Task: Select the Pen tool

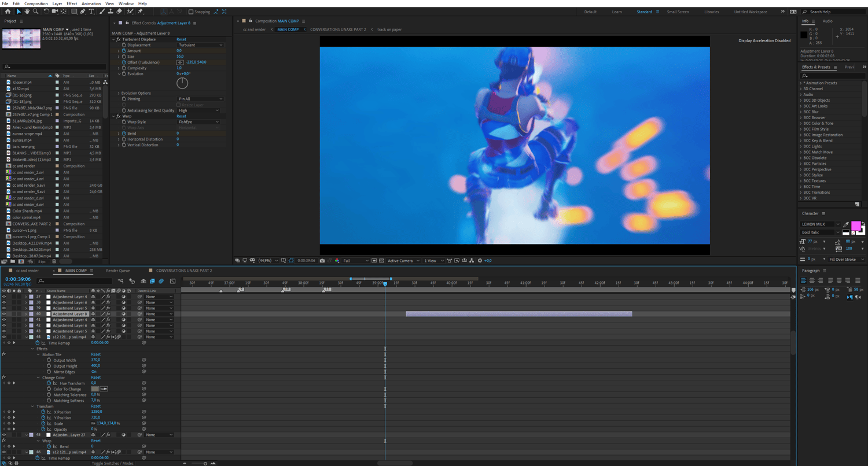Action: click(x=83, y=12)
